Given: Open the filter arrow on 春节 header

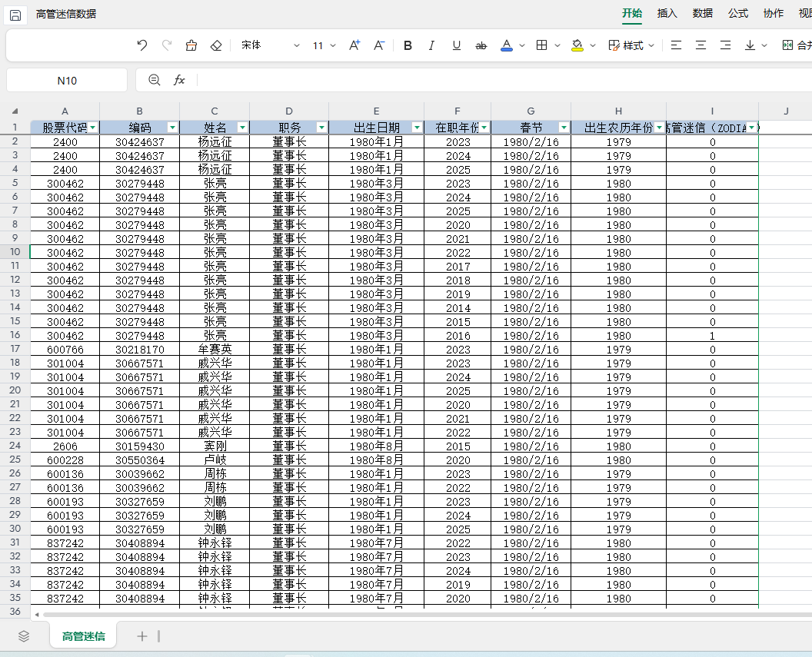Looking at the screenshot, I should (564, 128).
